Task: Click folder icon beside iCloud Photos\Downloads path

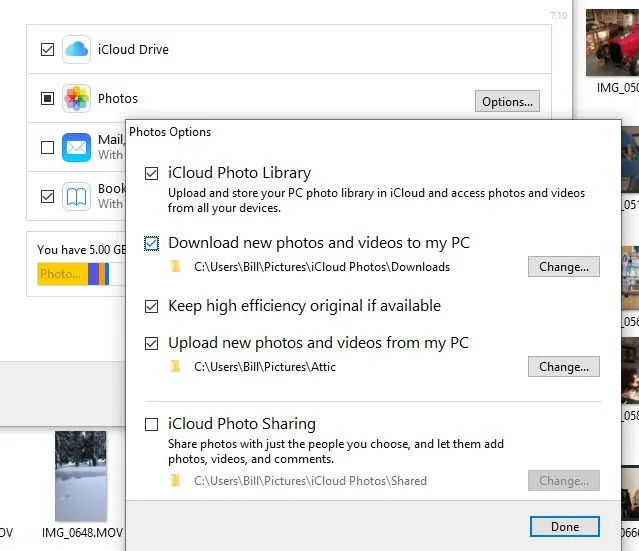Action: click(176, 267)
